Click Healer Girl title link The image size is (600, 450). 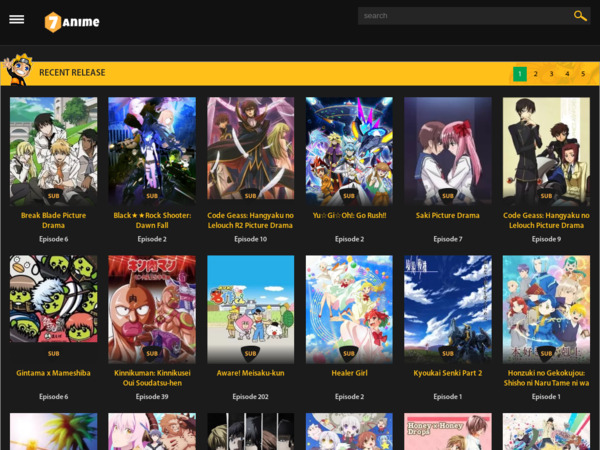pyautogui.click(x=349, y=373)
